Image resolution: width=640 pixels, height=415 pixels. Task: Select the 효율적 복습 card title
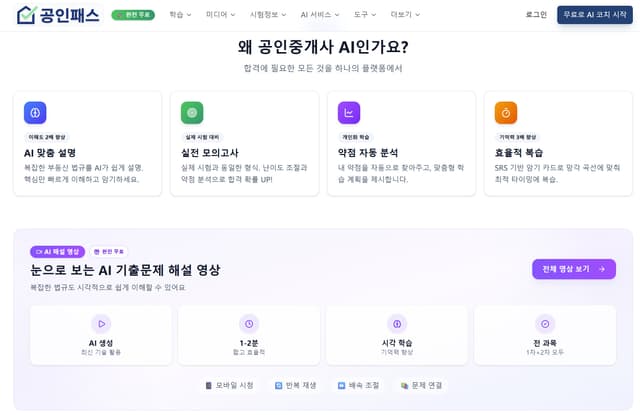pyautogui.click(x=519, y=153)
